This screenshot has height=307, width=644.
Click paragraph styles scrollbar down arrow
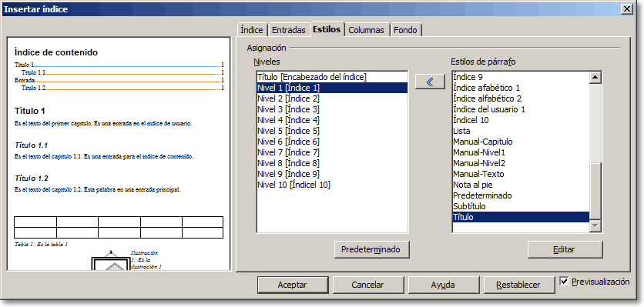(x=595, y=226)
